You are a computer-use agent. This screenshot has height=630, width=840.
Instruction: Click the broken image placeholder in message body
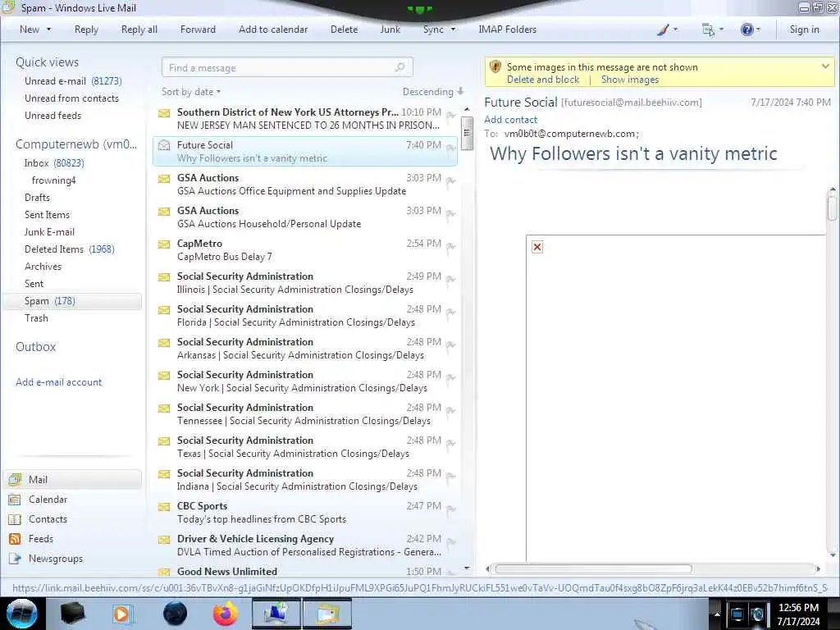[x=537, y=247]
